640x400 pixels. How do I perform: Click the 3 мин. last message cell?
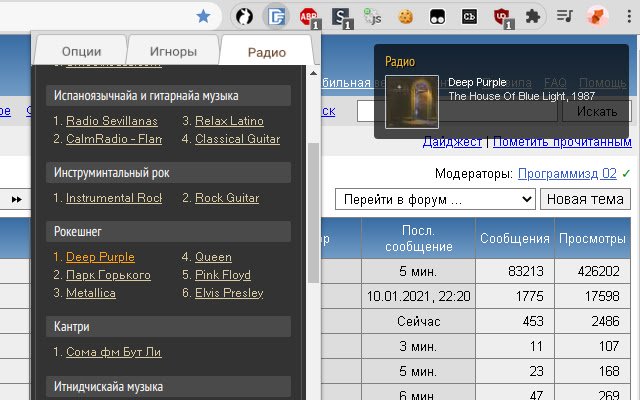point(418,346)
